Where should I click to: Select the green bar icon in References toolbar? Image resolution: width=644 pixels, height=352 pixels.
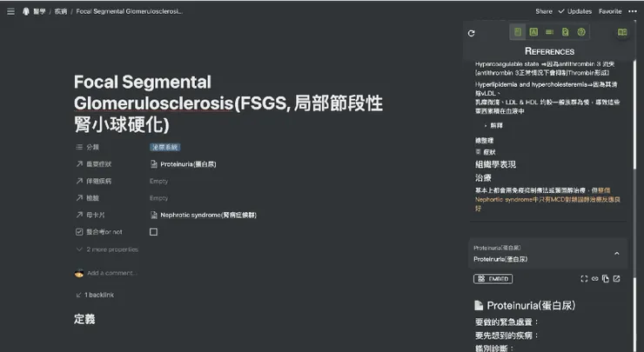click(549, 32)
